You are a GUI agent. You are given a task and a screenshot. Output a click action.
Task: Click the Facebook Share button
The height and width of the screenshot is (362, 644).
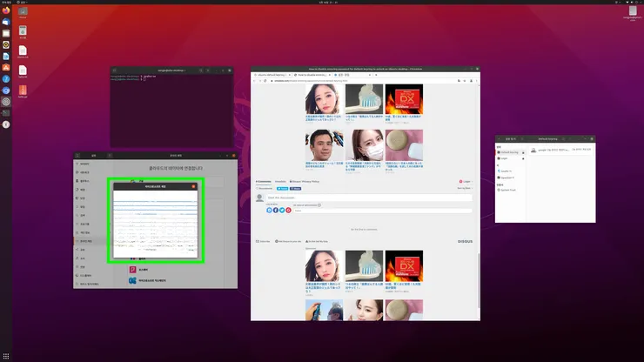click(295, 189)
